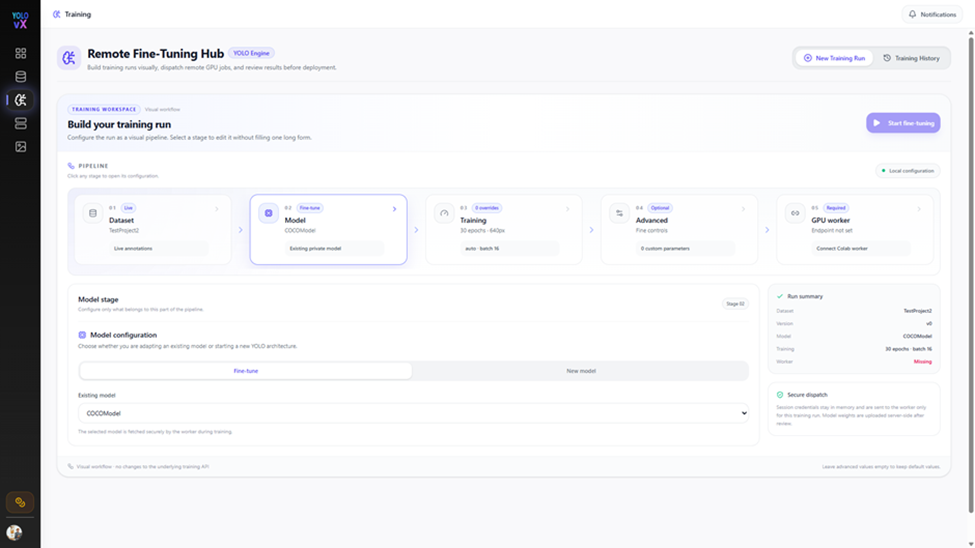Select the New model mode toggle
The width and height of the screenshot is (975, 548).
coord(581,371)
